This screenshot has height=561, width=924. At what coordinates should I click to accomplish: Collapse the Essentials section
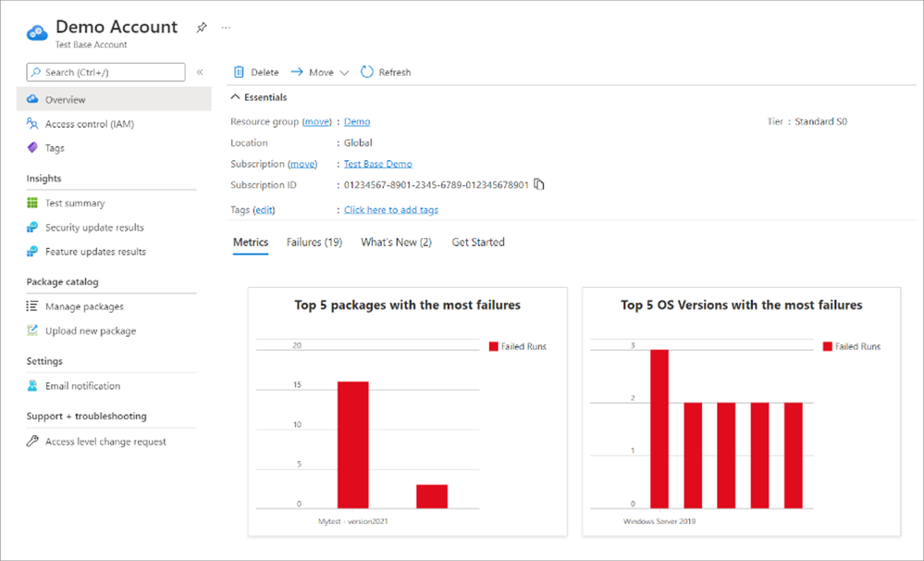click(235, 97)
